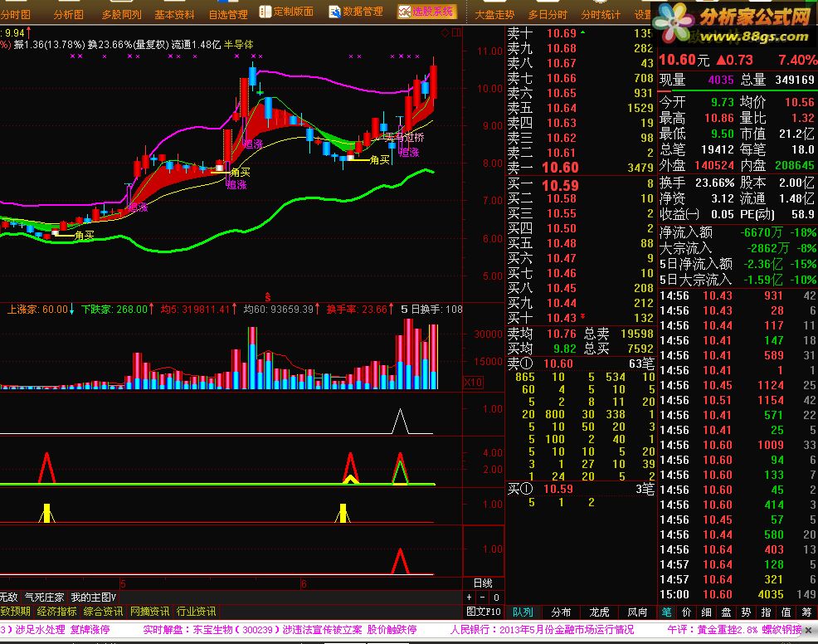Viewport: 818px width, 644px height.
Task: Select the 细 tab
Action: pos(706,612)
